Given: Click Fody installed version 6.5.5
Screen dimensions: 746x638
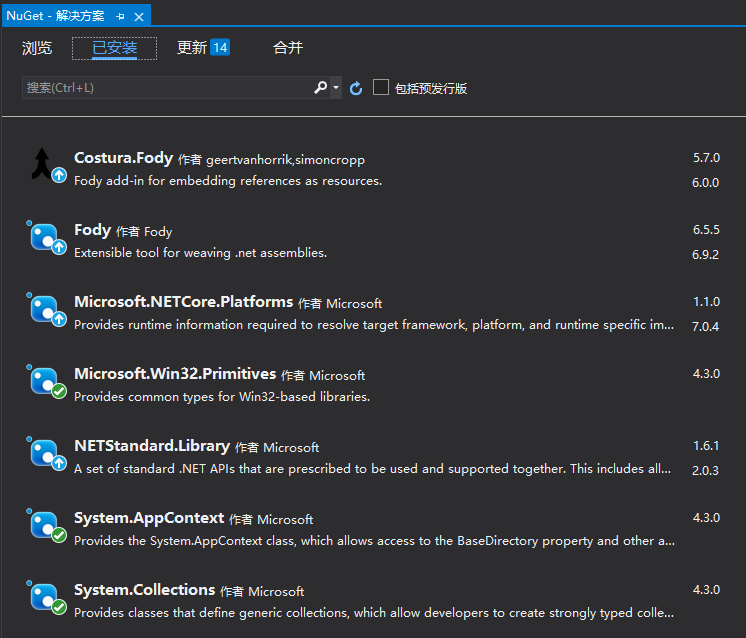Looking at the screenshot, I should 706,230.
